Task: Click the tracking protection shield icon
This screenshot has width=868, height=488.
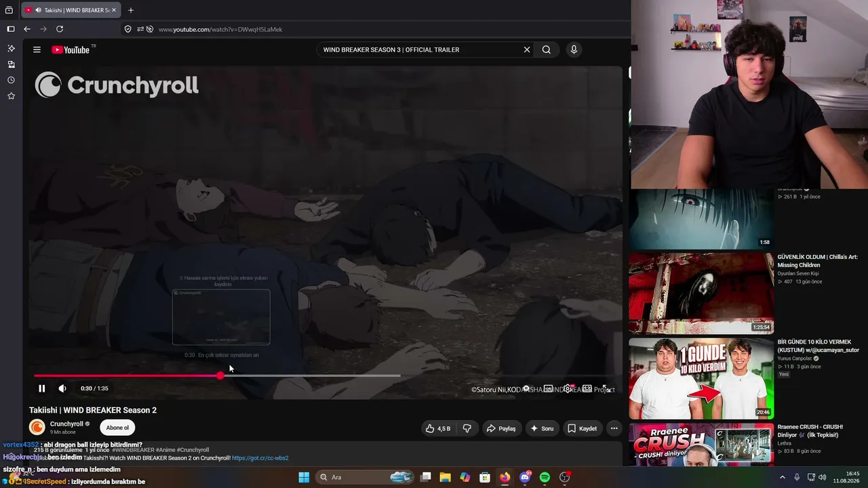Action: [x=127, y=29]
